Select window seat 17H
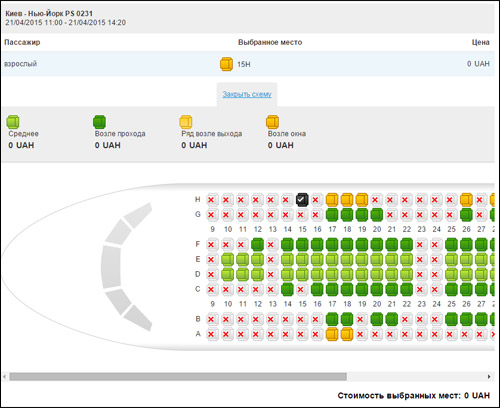 (332, 200)
